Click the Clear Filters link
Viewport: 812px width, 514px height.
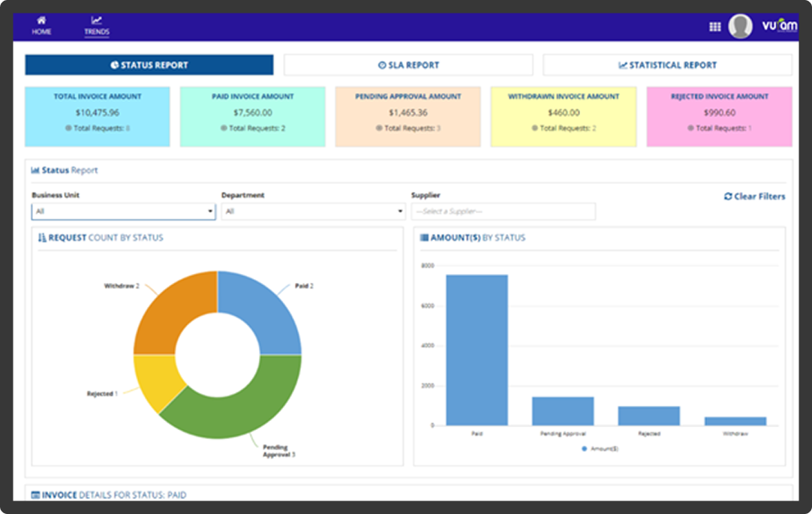tap(753, 197)
